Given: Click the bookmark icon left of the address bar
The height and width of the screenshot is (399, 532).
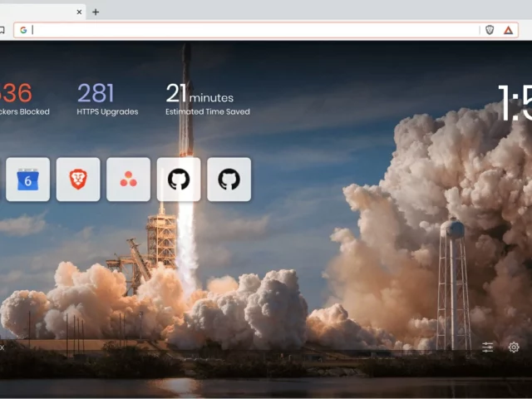Looking at the screenshot, I should (x=2, y=30).
